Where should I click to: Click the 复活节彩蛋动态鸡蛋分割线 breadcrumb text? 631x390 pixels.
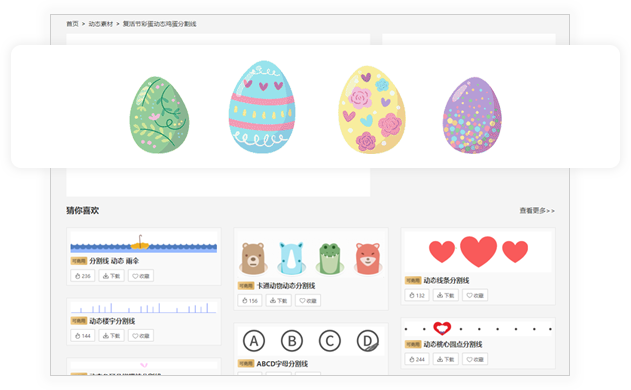[159, 24]
